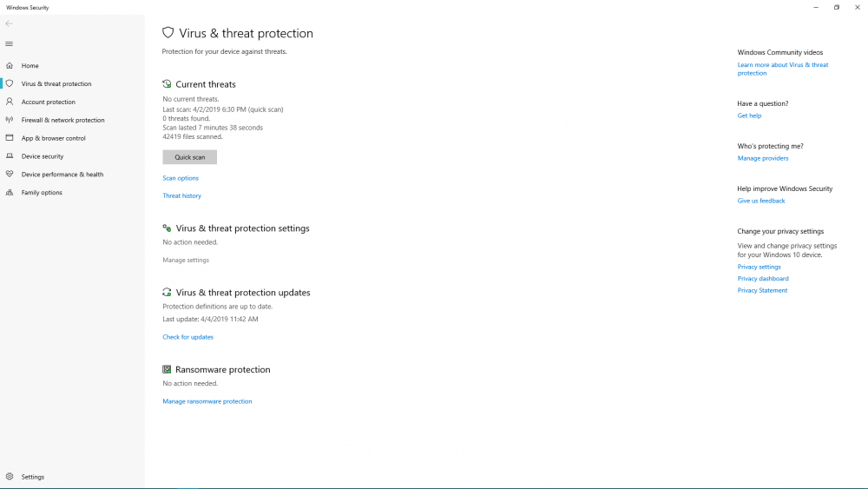Open the Privacy dashboard link
The image size is (868, 489).
(763, 279)
